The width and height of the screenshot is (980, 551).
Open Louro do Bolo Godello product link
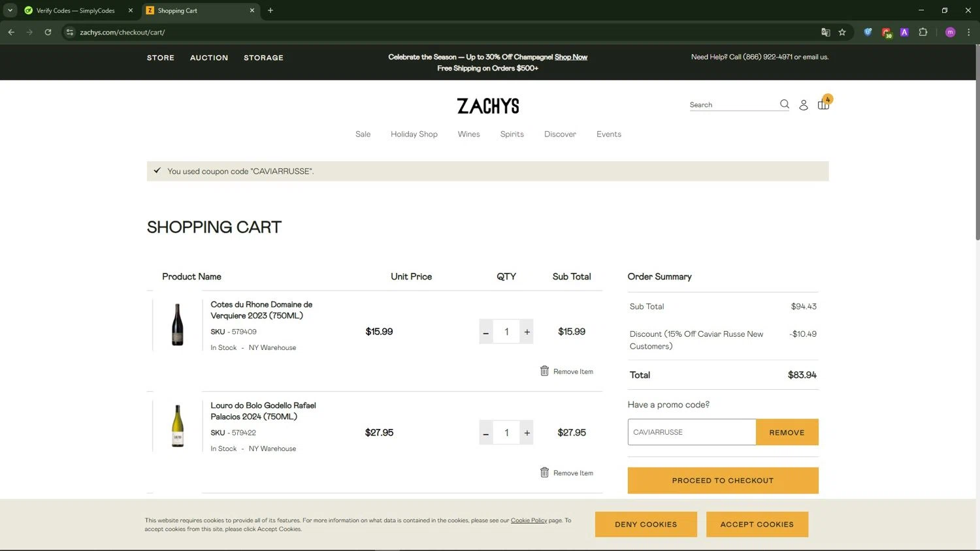(x=263, y=411)
